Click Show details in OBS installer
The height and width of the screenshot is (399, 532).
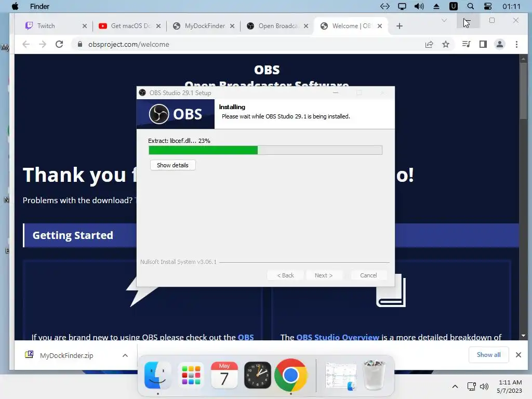pyautogui.click(x=172, y=165)
